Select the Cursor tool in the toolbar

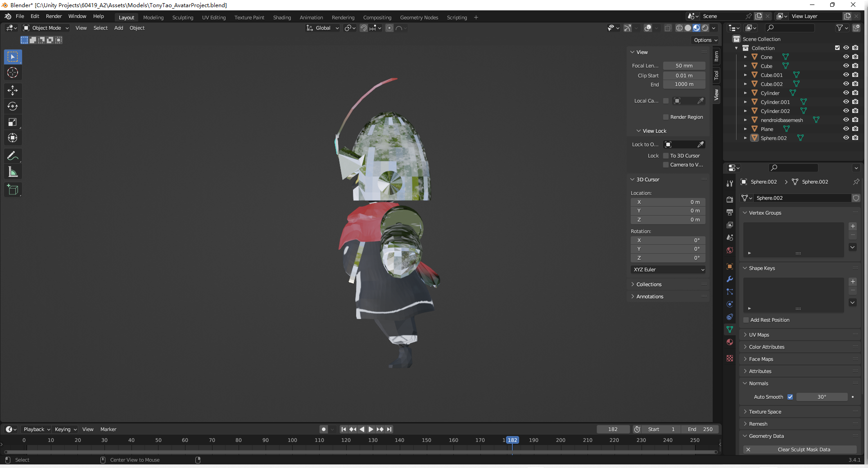pos(13,73)
